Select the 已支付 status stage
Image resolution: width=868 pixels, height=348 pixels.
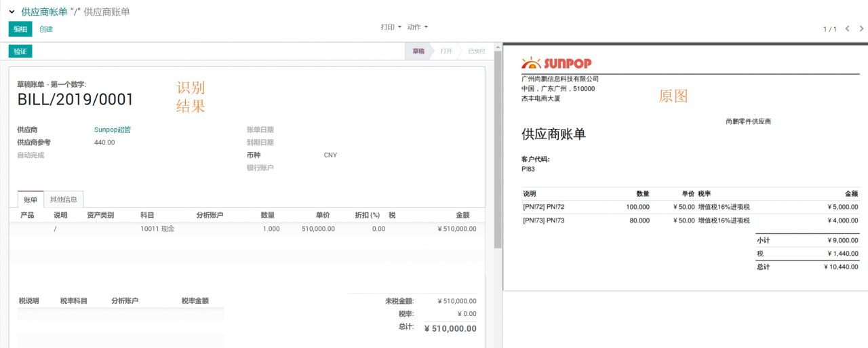click(476, 51)
